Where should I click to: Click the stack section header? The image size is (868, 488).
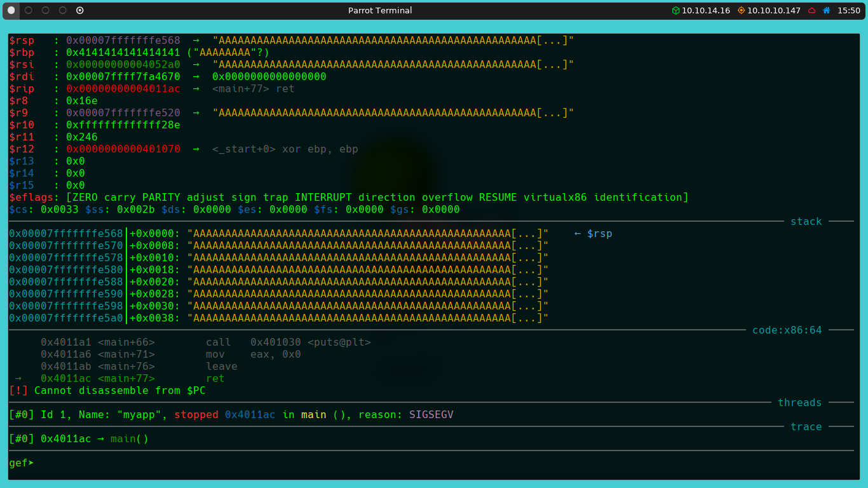pos(806,222)
